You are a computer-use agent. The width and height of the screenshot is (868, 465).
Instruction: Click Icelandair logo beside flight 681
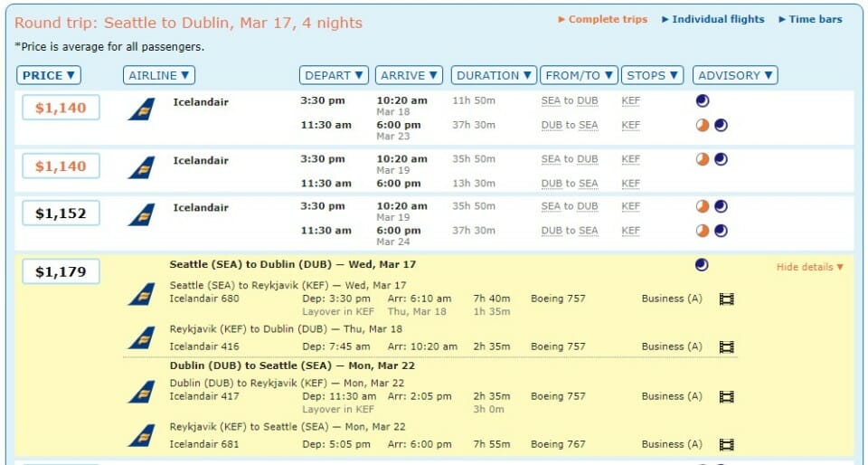click(x=142, y=435)
